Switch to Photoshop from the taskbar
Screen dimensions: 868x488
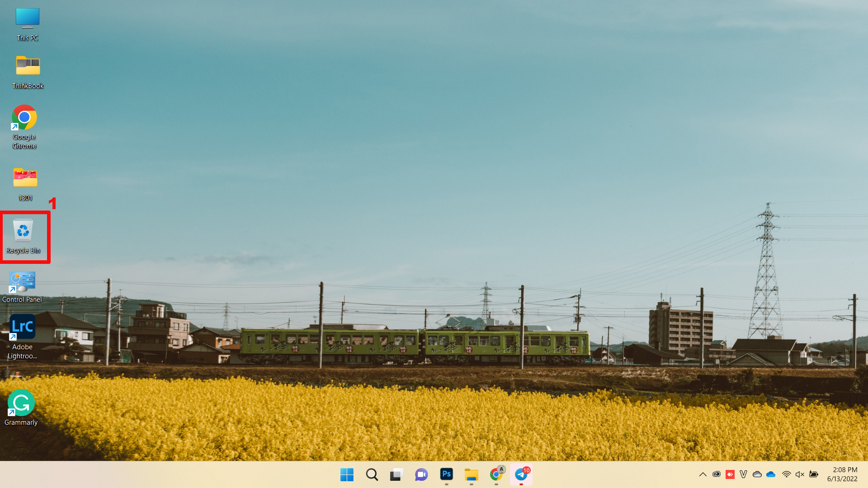pos(446,474)
